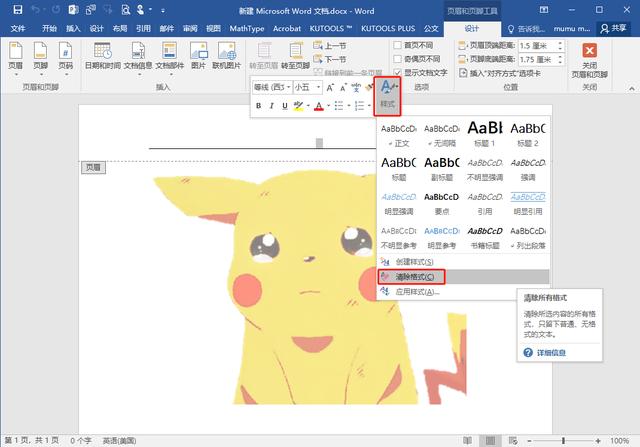Screen dimensions: 640x447
Task: Open the font name dropdown
Action: pos(288,87)
